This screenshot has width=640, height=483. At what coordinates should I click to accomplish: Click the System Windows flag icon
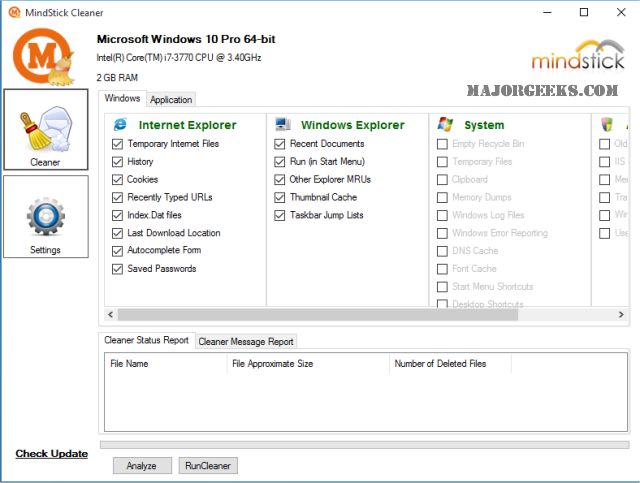click(x=445, y=124)
